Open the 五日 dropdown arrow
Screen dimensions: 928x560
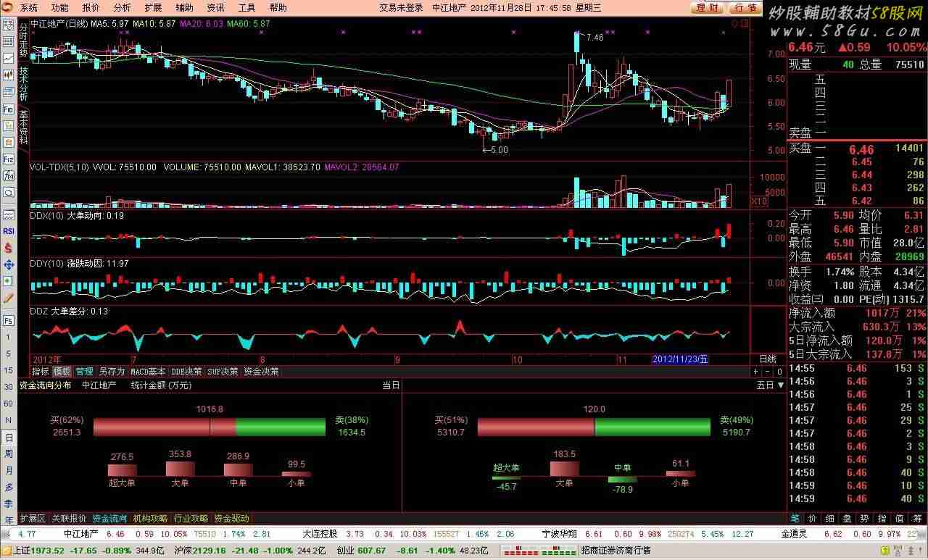[x=780, y=385]
